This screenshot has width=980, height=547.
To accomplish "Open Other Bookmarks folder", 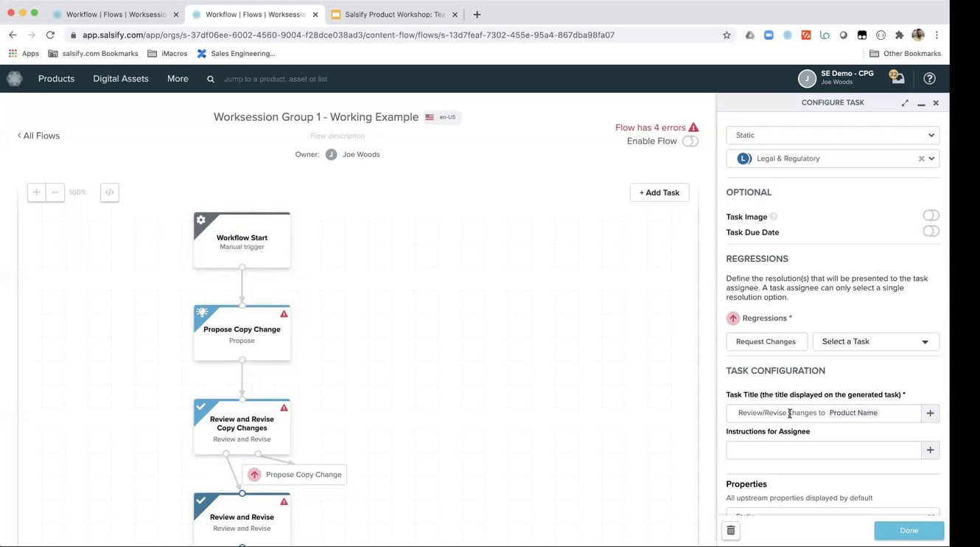I will pyautogui.click(x=905, y=53).
